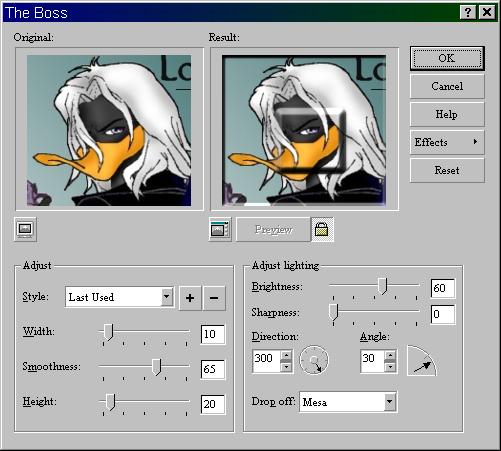This screenshot has width=501, height=451.
Task: Click the Reset button
Action: click(x=447, y=170)
